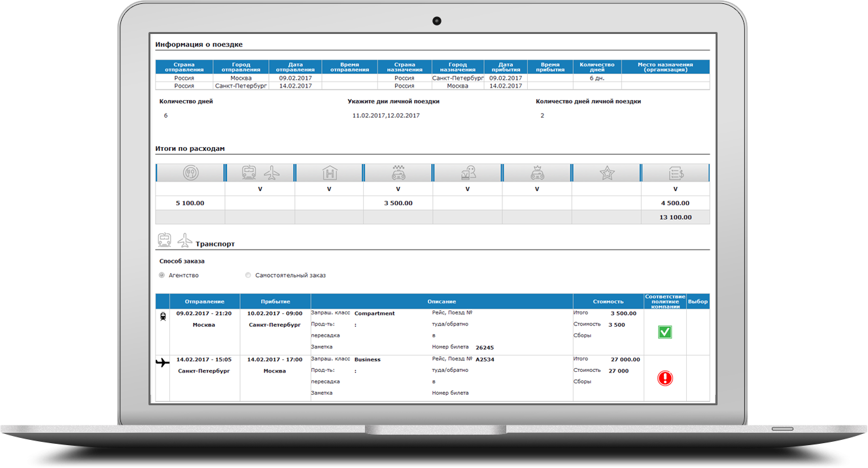Select the Агентство radio button
Image resolution: width=868 pixels, height=468 pixels.
[x=162, y=275]
